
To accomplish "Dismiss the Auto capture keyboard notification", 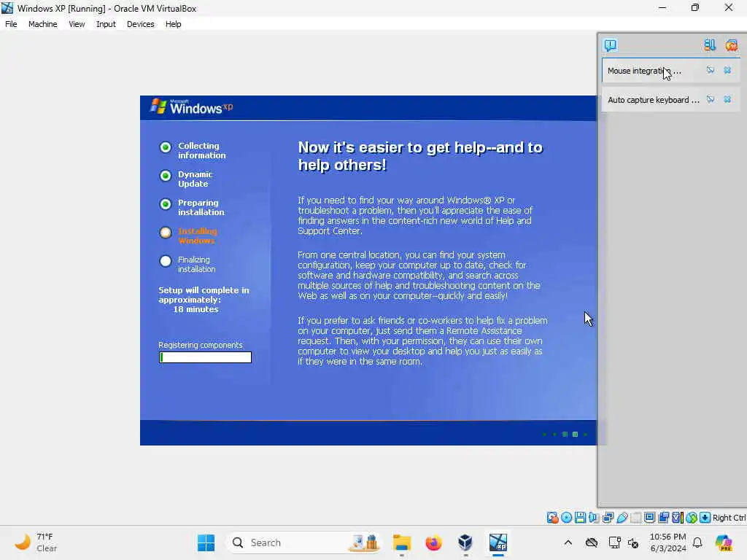I will pyautogui.click(x=727, y=99).
